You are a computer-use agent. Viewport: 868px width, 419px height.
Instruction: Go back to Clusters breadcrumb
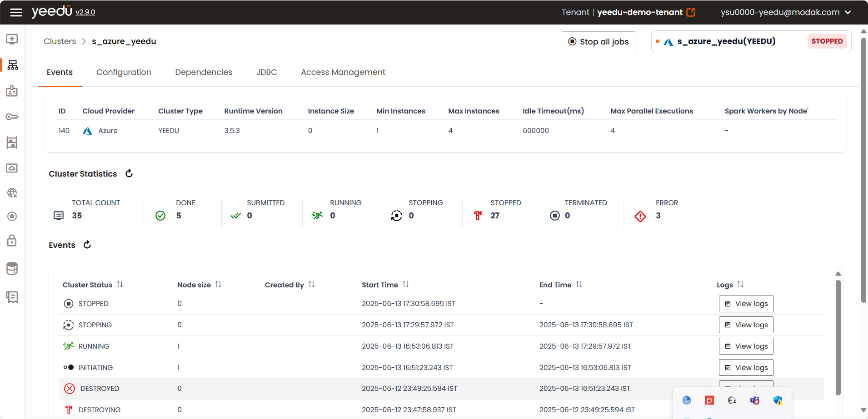[60, 41]
